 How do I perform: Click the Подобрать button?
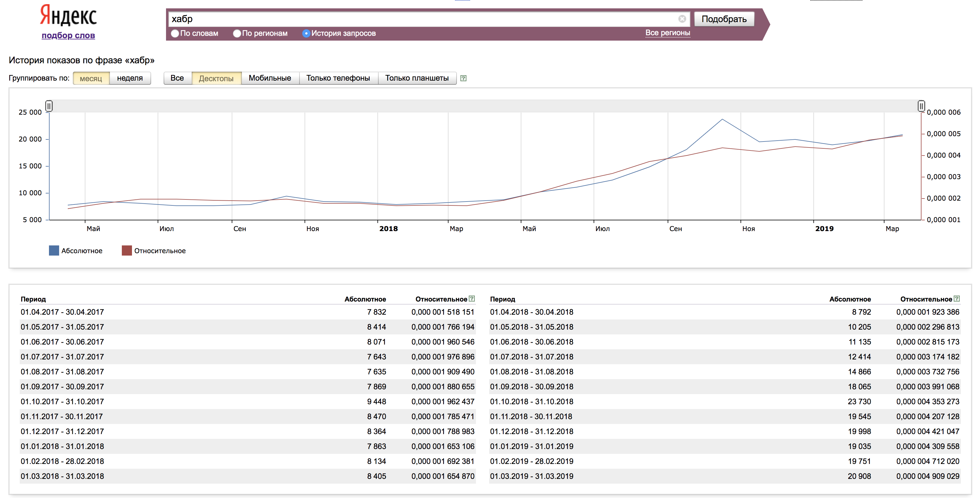[x=724, y=19]
